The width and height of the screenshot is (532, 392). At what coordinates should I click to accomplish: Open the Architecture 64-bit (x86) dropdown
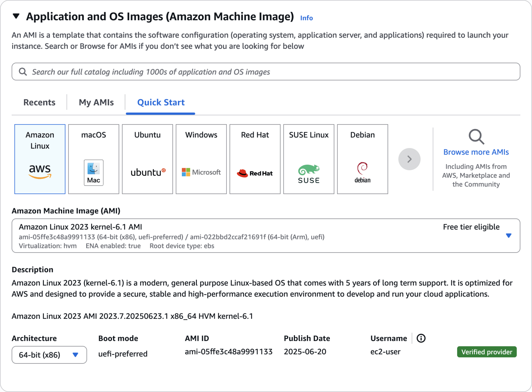click(49, 355)
